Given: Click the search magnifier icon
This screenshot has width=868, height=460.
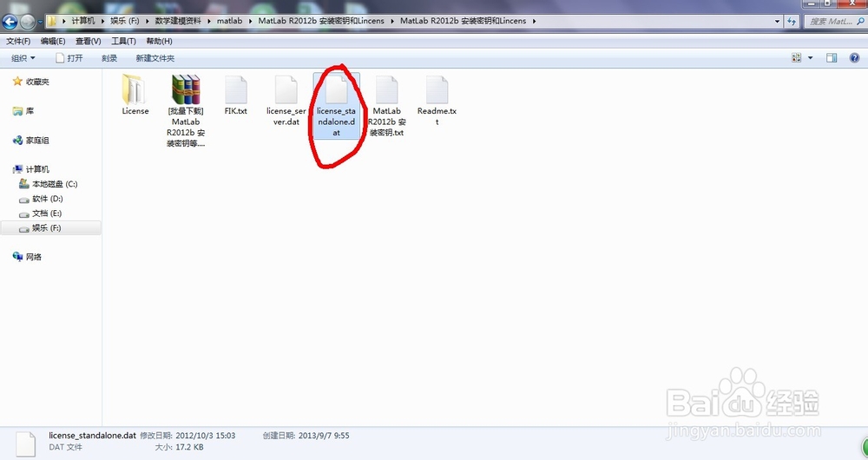Looking at the screenshot, I should click(860, 21).
